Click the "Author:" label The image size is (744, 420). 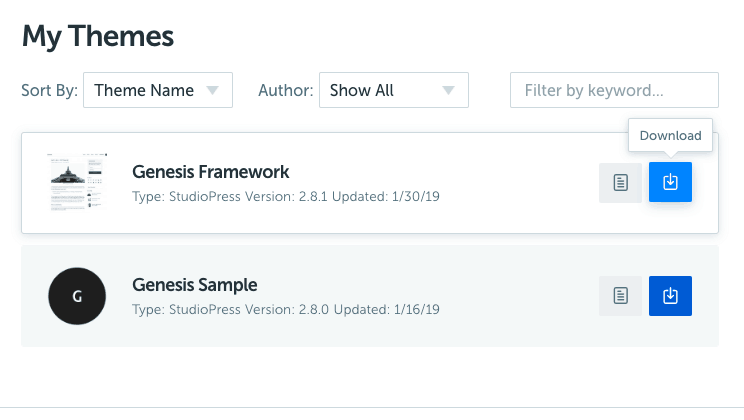(286, 90)
